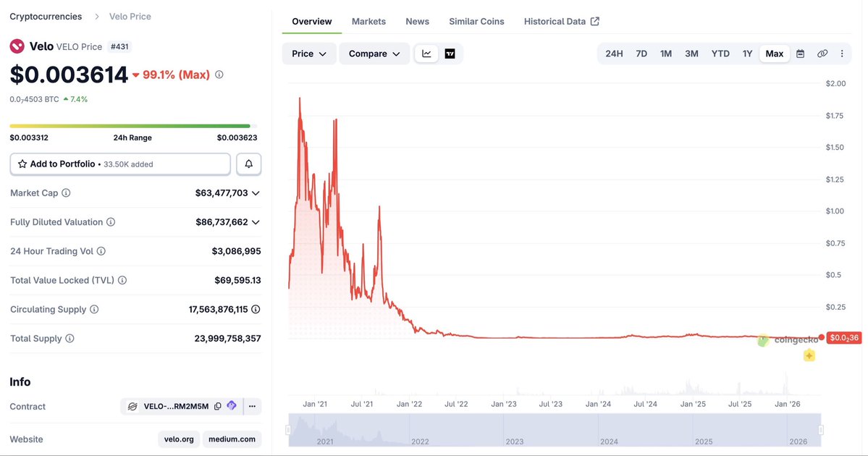Click 24 Hour Trading Vol info icon

(x=101, y=251)
